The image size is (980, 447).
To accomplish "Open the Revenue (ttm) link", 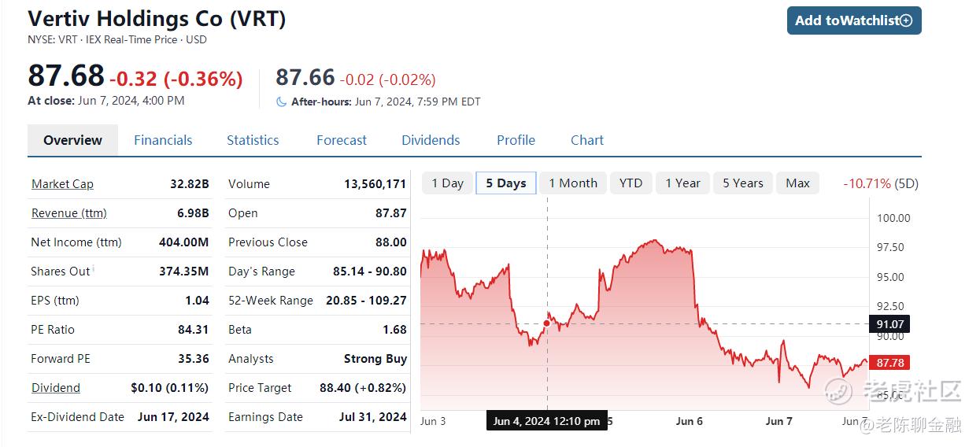I will (x=68, y=213).
